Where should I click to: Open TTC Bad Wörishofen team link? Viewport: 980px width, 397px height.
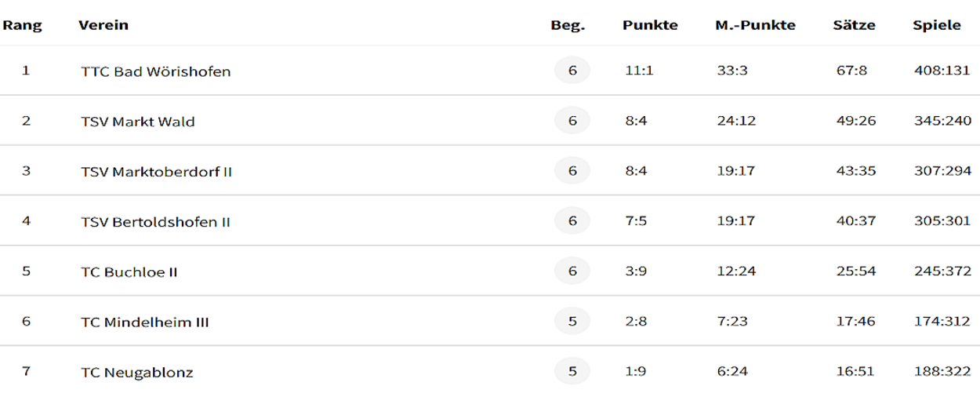156,71
